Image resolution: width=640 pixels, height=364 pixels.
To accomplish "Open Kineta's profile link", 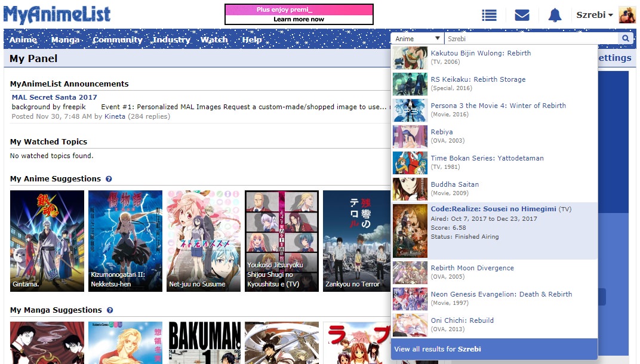I will (115, 116).
